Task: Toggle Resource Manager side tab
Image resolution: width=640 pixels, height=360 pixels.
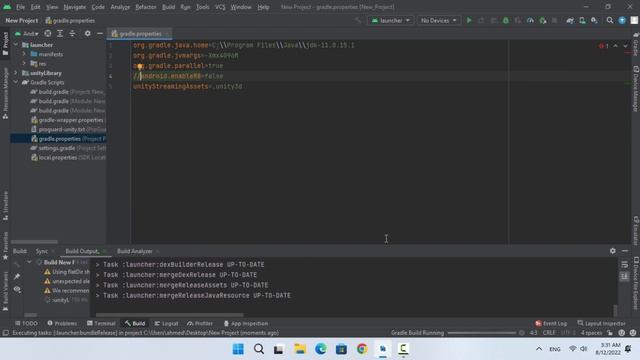Action: point(5,93)
